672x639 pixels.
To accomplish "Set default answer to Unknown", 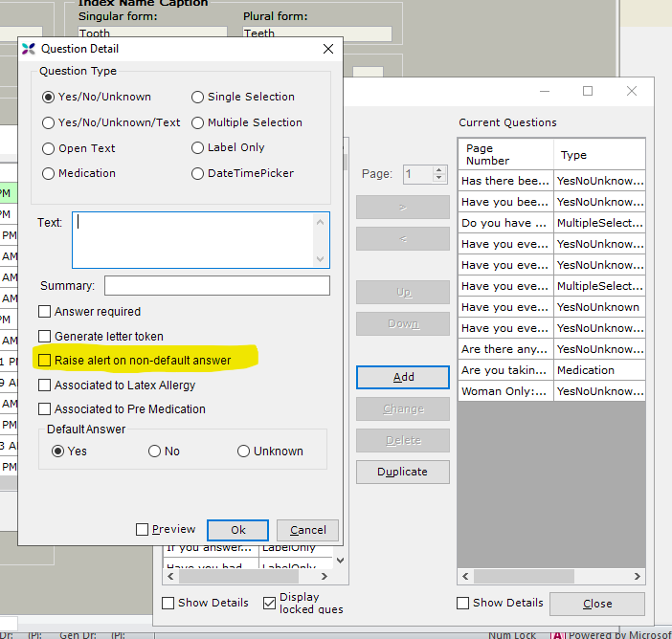I will (x=243, y=451).
